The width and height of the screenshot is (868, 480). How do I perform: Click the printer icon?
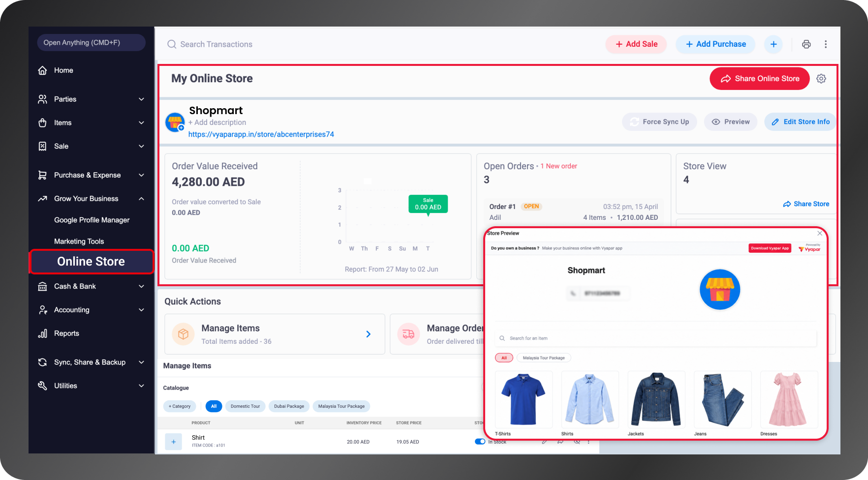point(806,44)
